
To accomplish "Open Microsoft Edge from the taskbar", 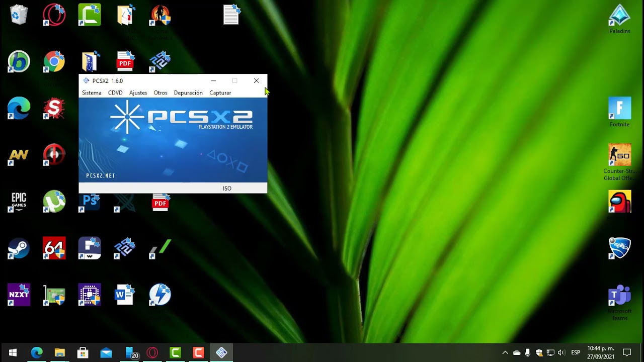I will [37, 352].
